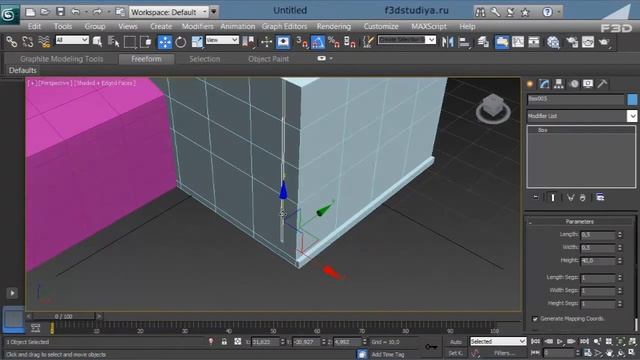Open the Modifier List dropdown
Screen dimensions: 640x360
coord(582,116)
